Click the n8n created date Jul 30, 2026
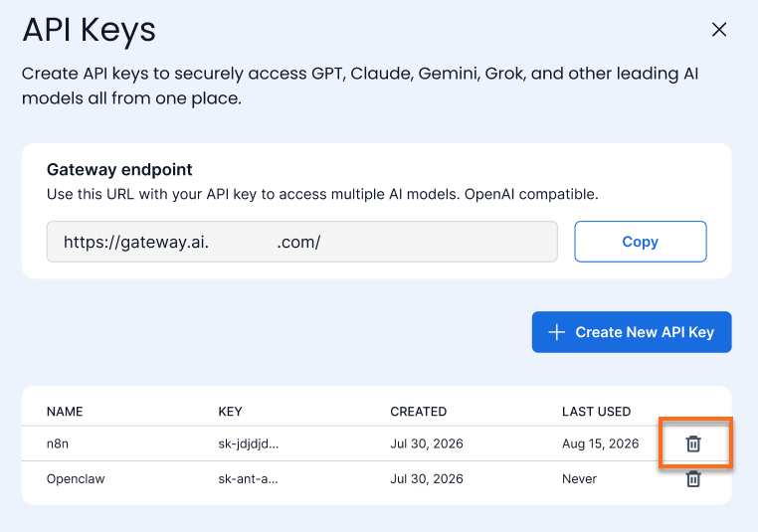 [427, 443]
